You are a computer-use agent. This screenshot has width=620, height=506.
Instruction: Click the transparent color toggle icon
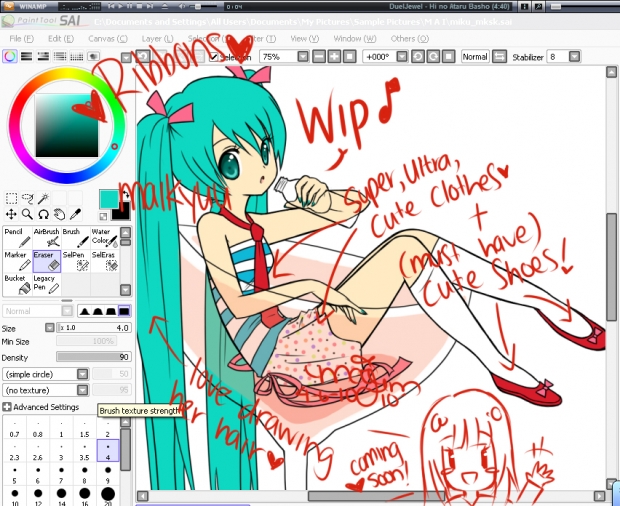(x=103, y=216)
